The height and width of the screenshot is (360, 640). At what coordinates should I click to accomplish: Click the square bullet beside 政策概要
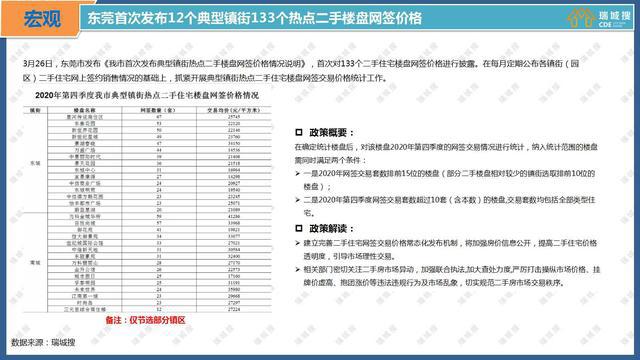coord(299,132)
